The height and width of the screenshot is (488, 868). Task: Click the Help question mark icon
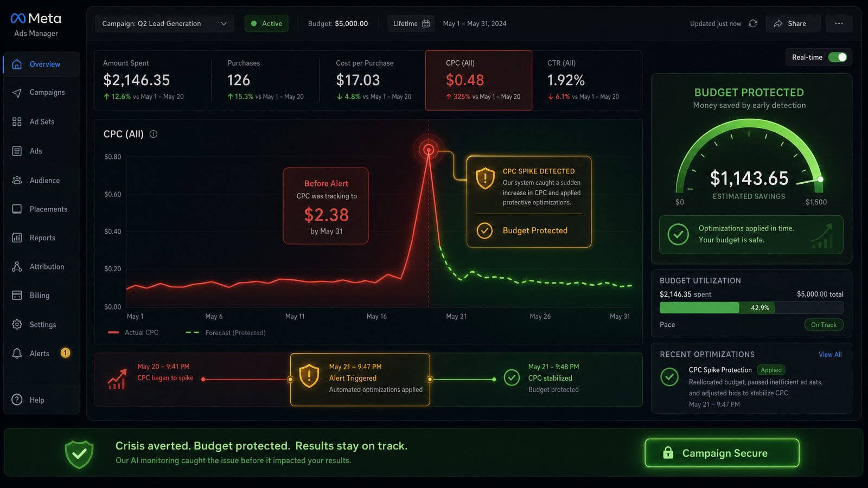pyautogui.click(x=17, y=400)
